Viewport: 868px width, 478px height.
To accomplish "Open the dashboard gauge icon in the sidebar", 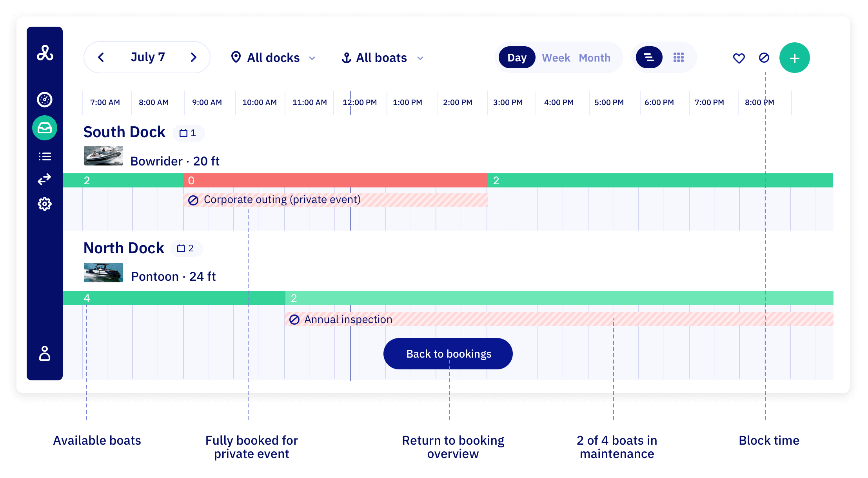I will [44, 100].
